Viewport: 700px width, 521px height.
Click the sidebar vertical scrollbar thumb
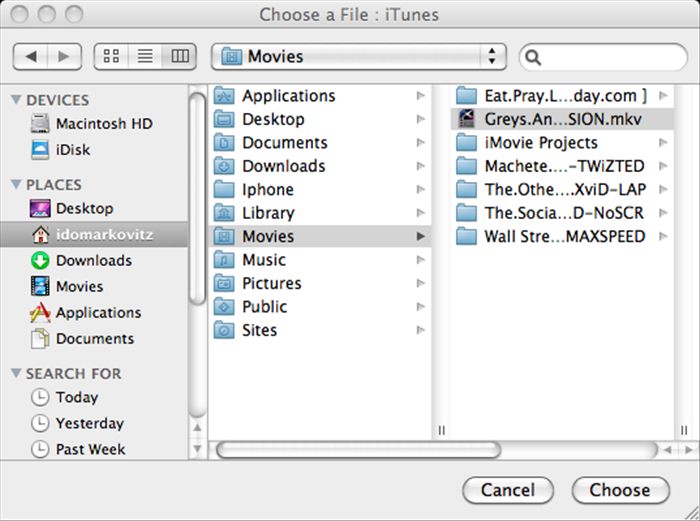click(x=197, y=199)
